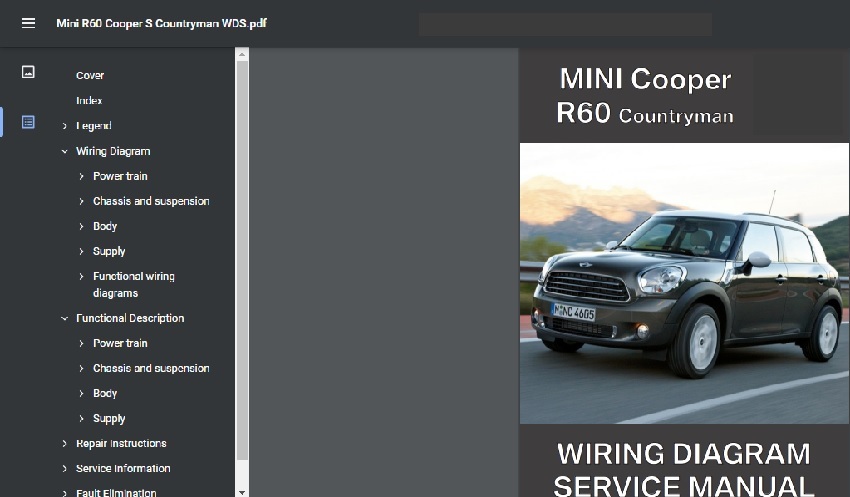Click the WIRING DIAGRAM cover text
The image size is (850, 497).
tap(684, 454)
